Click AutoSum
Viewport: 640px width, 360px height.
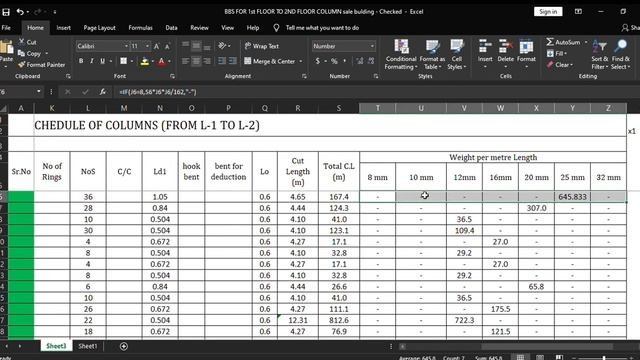click(563, 42)
